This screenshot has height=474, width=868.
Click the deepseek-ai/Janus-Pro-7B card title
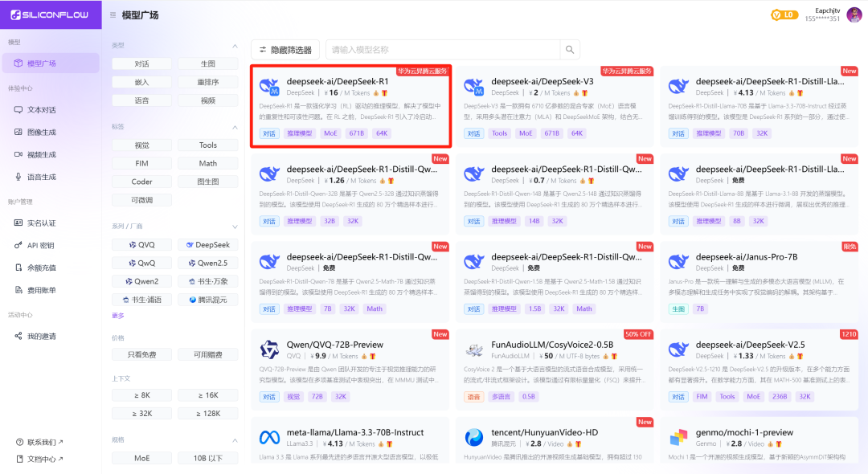coord(746,256)
